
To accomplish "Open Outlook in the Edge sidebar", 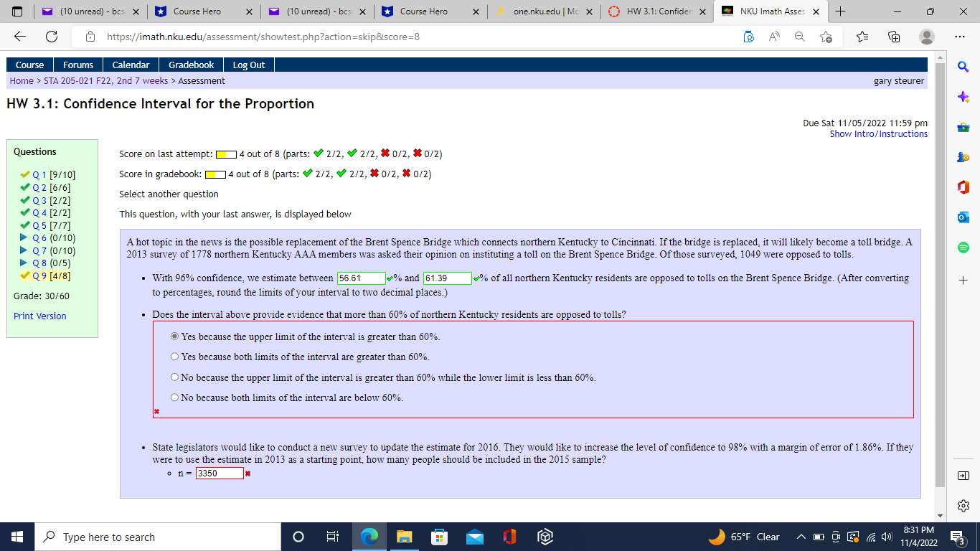I will click(x=963, y=217).
